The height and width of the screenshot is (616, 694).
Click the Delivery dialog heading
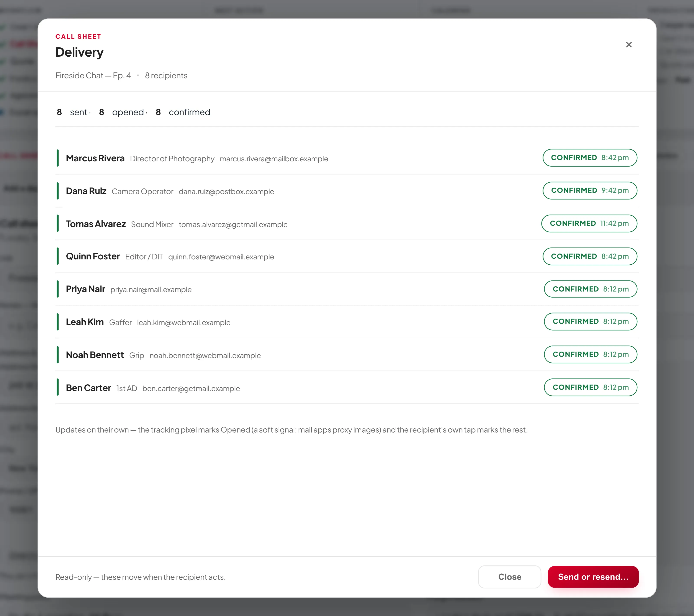79,52
